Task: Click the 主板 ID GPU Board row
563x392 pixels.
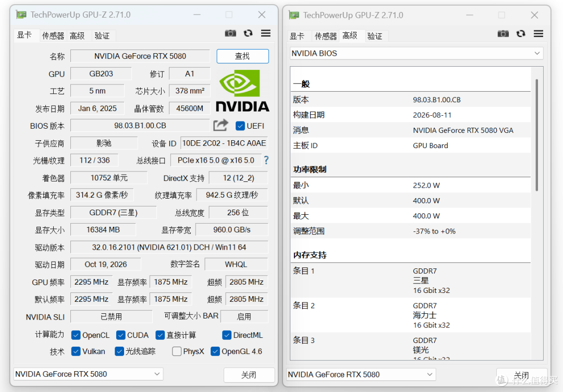Action: [x=410, y=145]
